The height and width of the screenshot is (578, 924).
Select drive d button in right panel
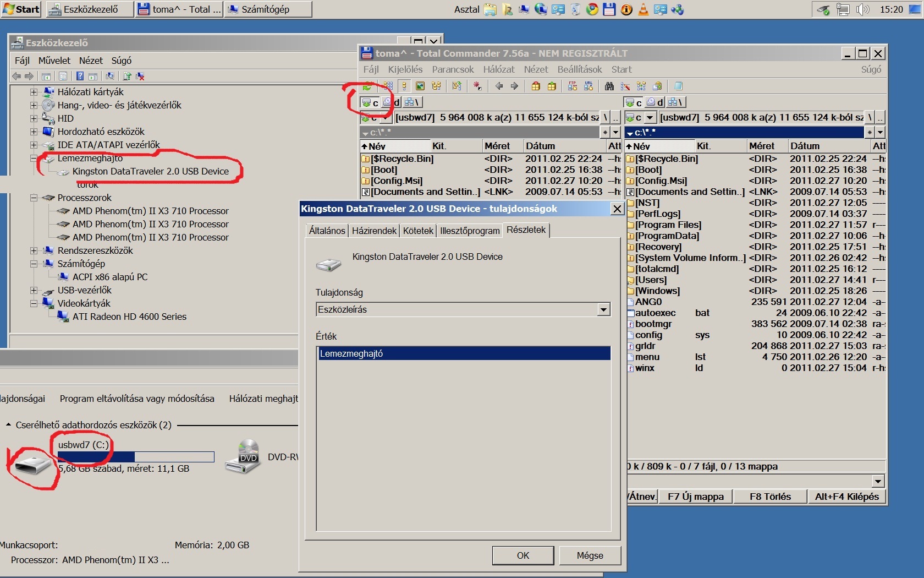coord(655,102)
